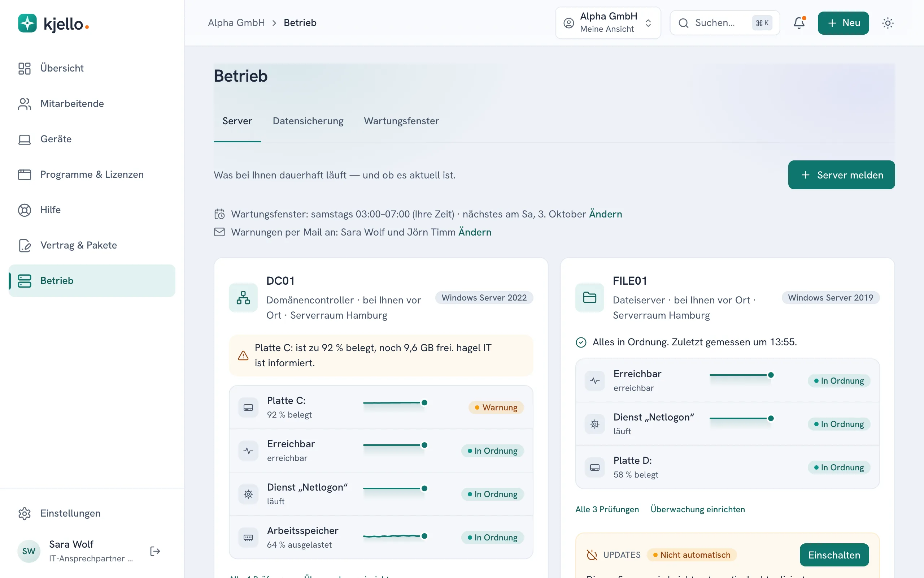Click the pulse icon in DC01's Erreichbar row
This screenshot has width=924, height=578.
pyautogui.click(x=248, y=451)
